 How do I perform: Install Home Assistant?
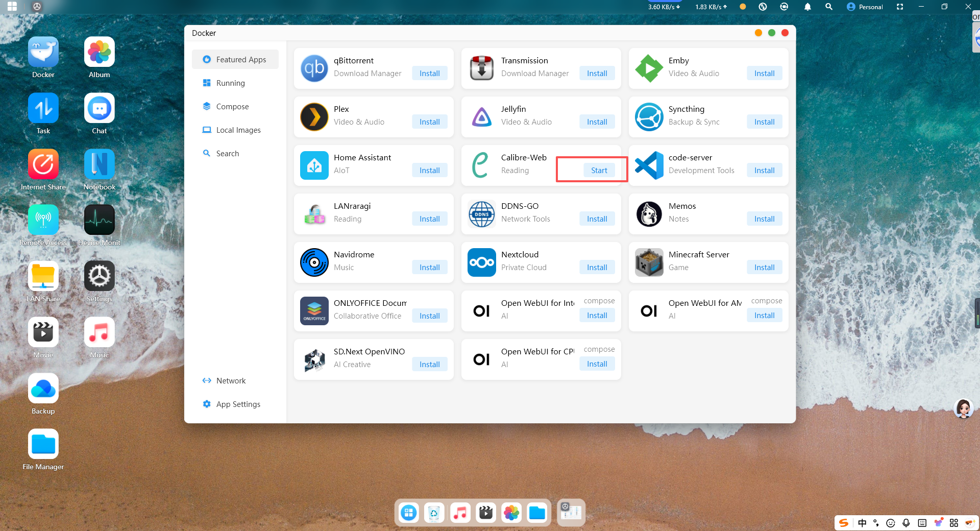click(x=430, y=171)
